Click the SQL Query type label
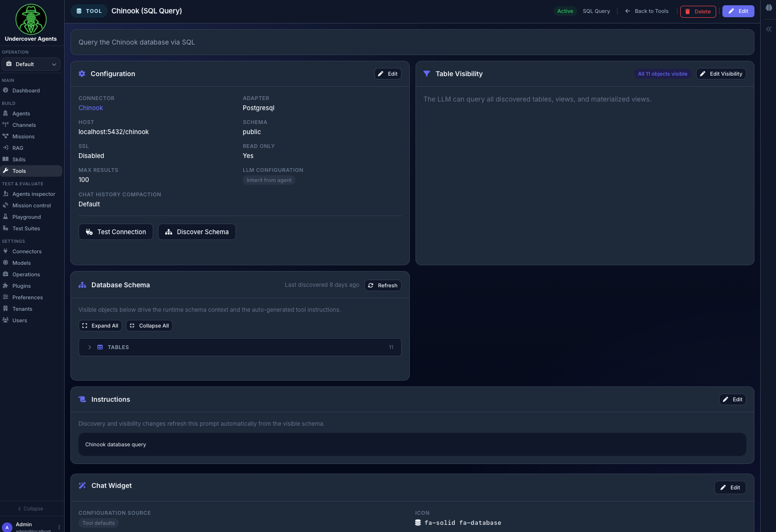 coord(596,11)
